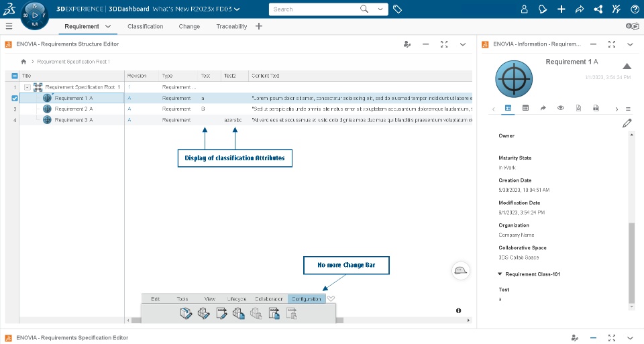The height and width of the screenshot is (344, 644).
Task: Click the round helmet icon button
Action: click(x=461, y=271)
